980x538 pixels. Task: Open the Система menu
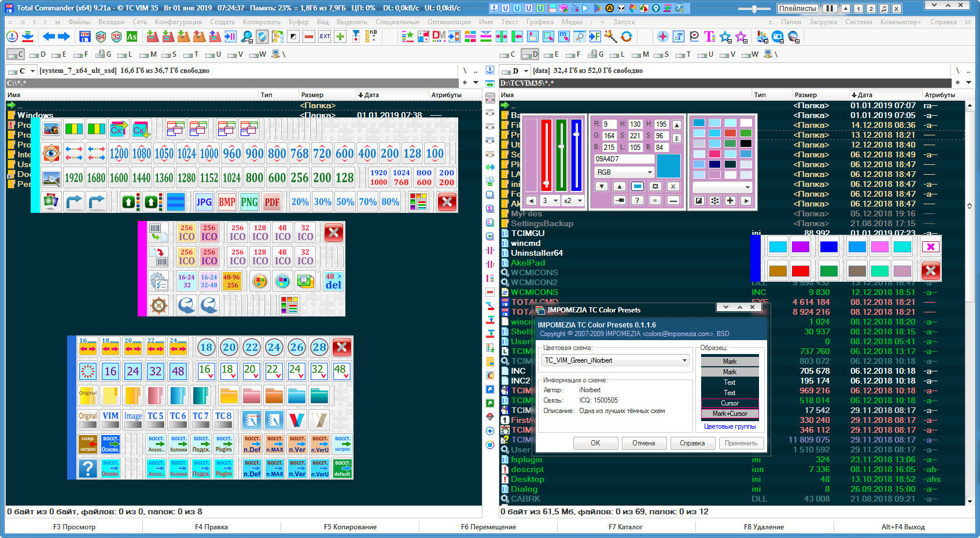click(859, 22)
